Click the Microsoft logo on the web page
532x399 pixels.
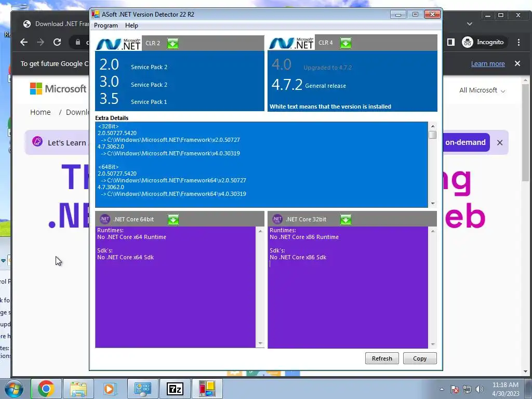click(x=58, y=88)
